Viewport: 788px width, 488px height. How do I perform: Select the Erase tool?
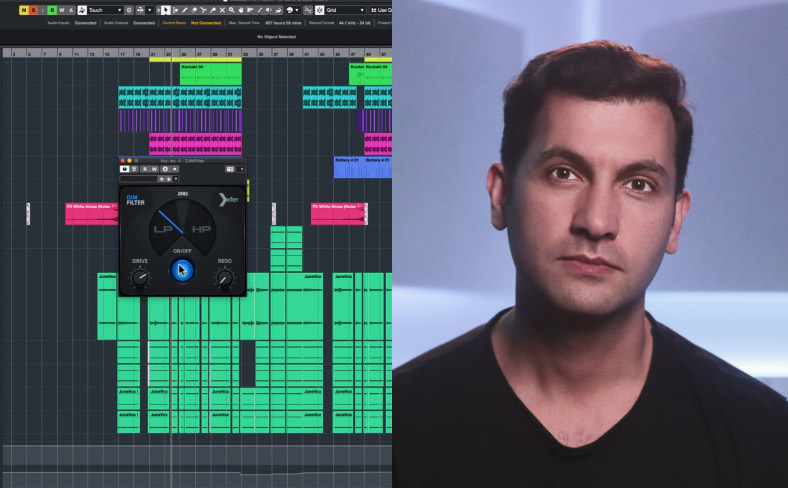pyautogui.click(x=194, y=10)
